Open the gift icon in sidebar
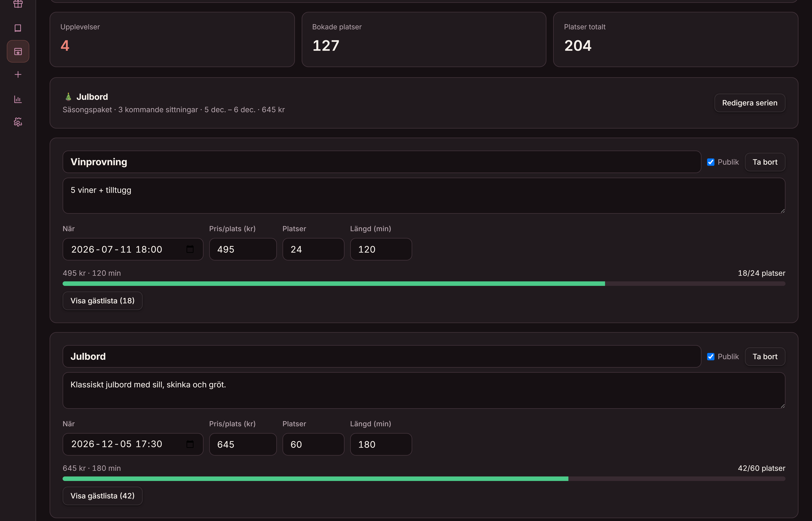The image size is (812, 521). click(18, 4)
